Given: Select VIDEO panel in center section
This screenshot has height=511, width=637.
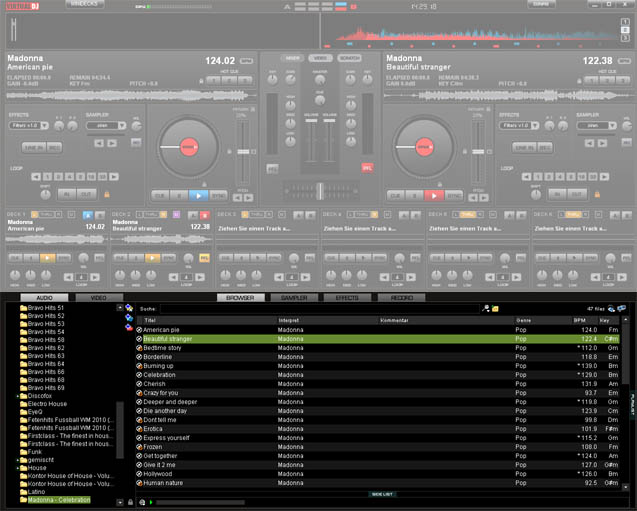Looking at the screenshot, I should point(321,58).
